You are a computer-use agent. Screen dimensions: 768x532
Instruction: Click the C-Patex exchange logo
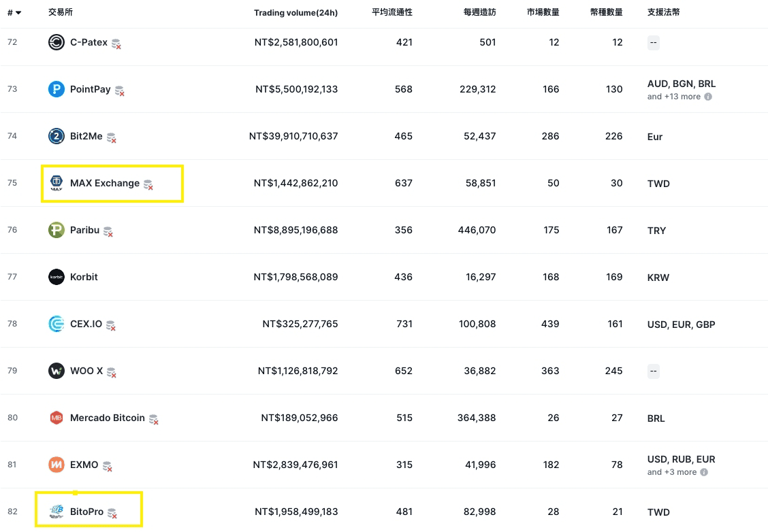[x=57, y=42]
